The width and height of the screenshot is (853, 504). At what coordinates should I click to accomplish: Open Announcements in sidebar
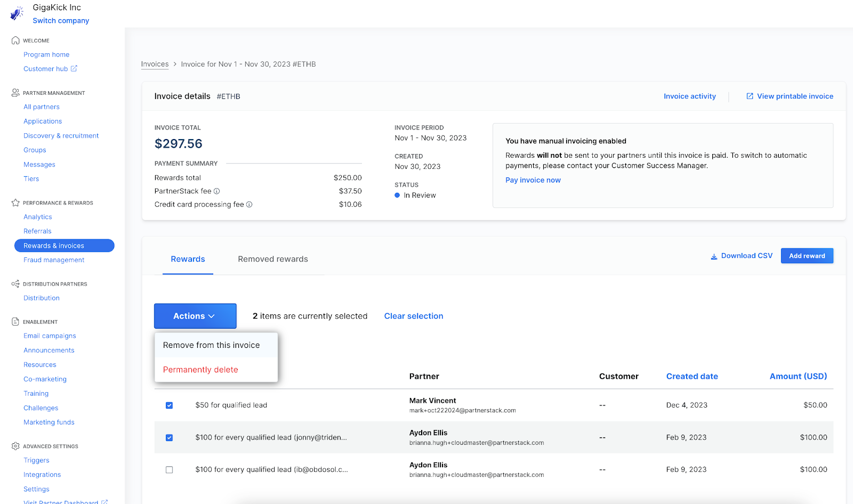[x=49, y=351]
